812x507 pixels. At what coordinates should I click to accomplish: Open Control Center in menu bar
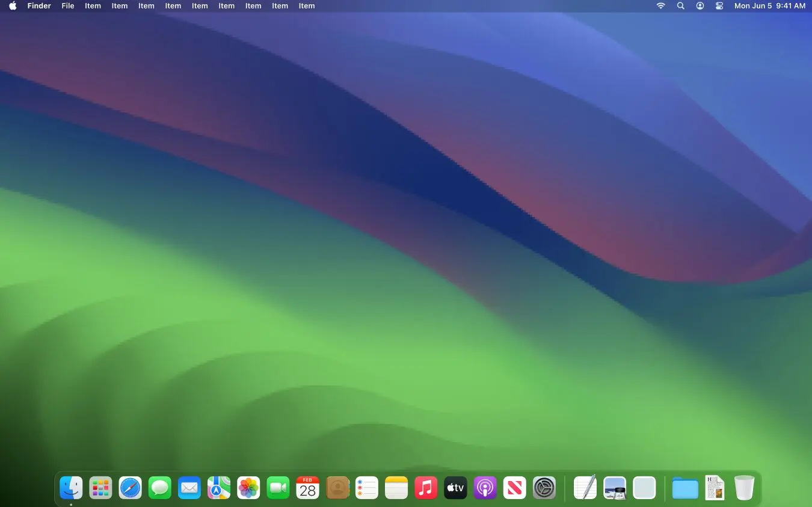pos(719,6)
